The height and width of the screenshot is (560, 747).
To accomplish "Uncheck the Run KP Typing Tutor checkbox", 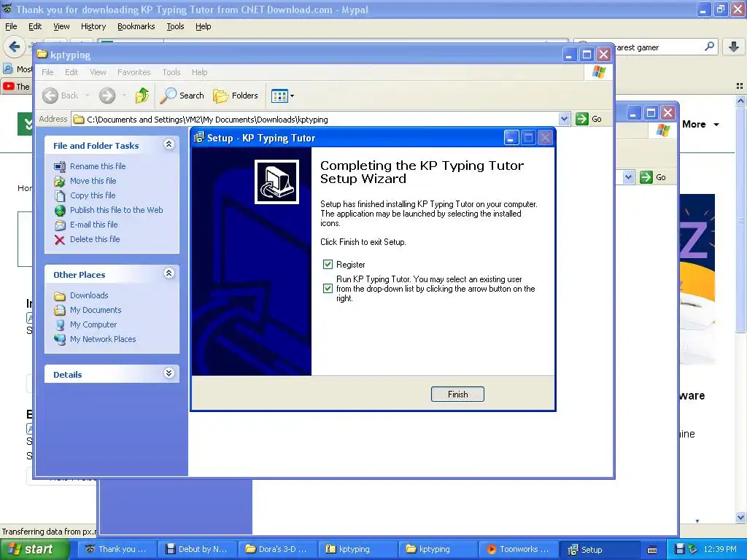I will [x=328, y=288].
